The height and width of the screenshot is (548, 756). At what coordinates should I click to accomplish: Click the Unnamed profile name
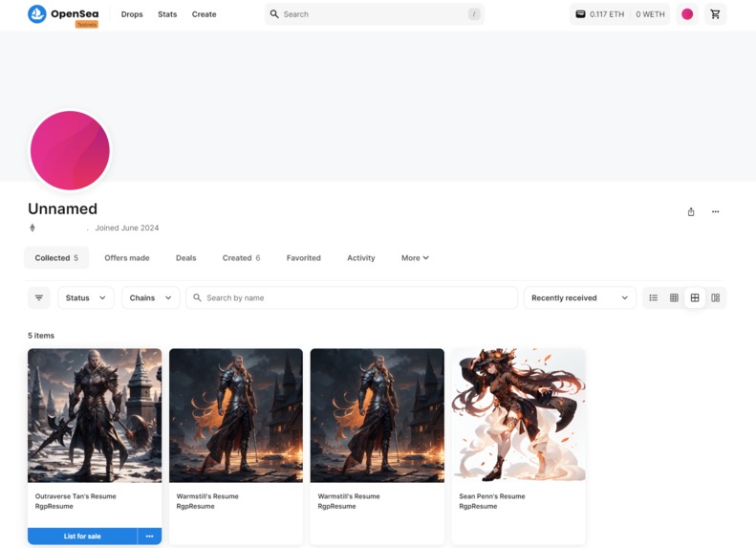tap(63, 208)
